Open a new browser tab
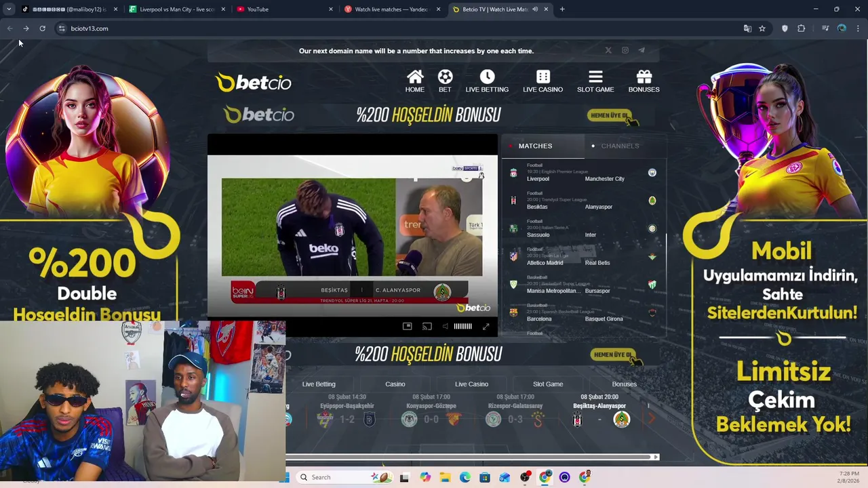This screenshot has height=488, width=868. tap(562, 9)
